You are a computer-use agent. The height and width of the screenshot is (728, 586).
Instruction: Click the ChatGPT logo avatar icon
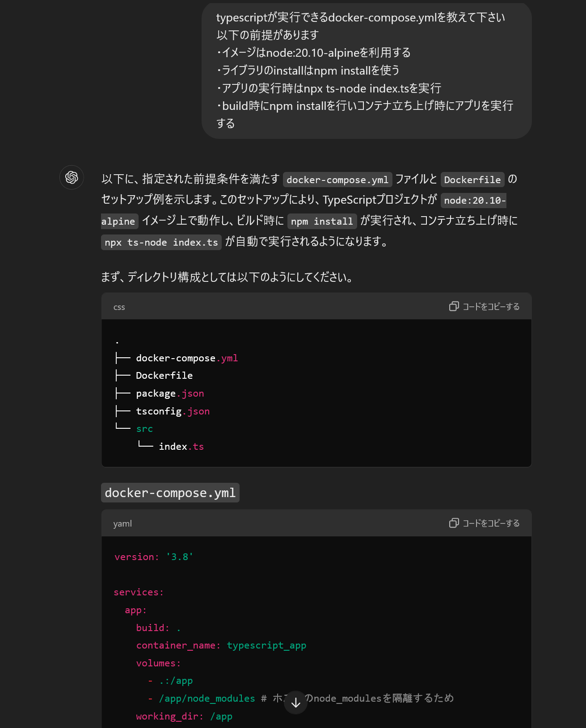pyautogui.click(x=72, y=177)
